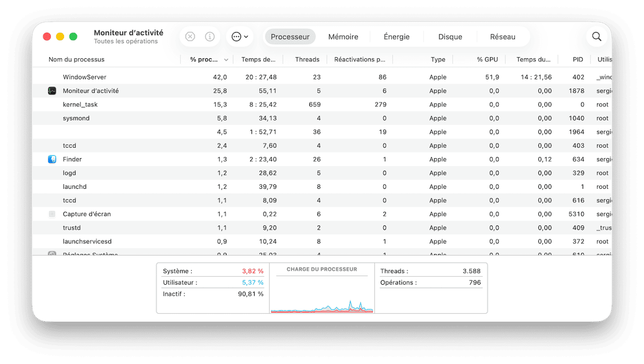Click the unnamed process row with PID 1964

click(322, 132)
